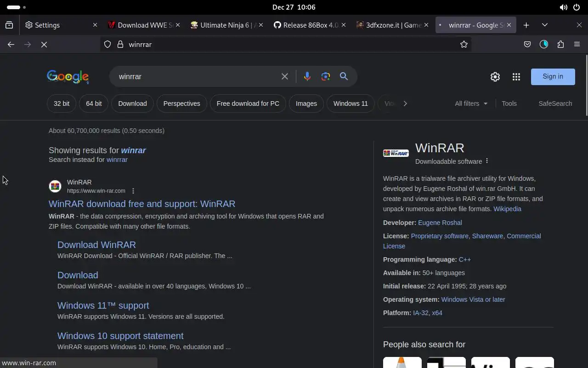Open the system power menu
This screenshot has width=588, height=368.
pyautogui.click(x=577, y=7)
